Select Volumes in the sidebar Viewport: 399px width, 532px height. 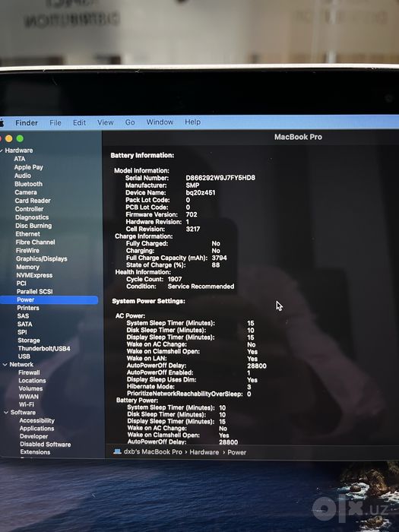click(x=31, y=389)
